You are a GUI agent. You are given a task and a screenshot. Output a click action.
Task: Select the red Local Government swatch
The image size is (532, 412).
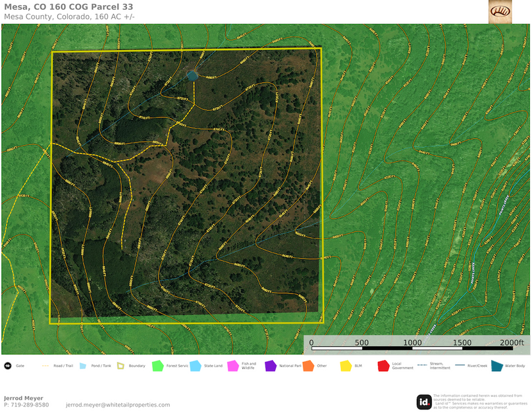pos(383,366)
